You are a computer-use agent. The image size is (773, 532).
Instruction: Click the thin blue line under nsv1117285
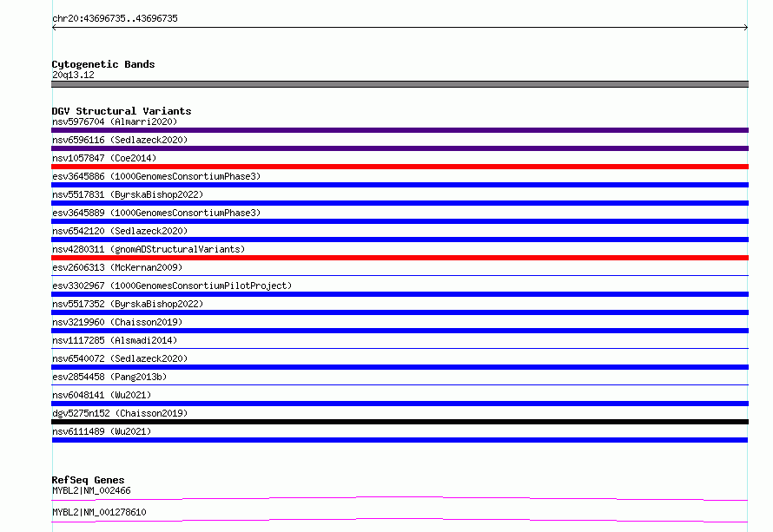pyautogui.click(x=400, y=348)
